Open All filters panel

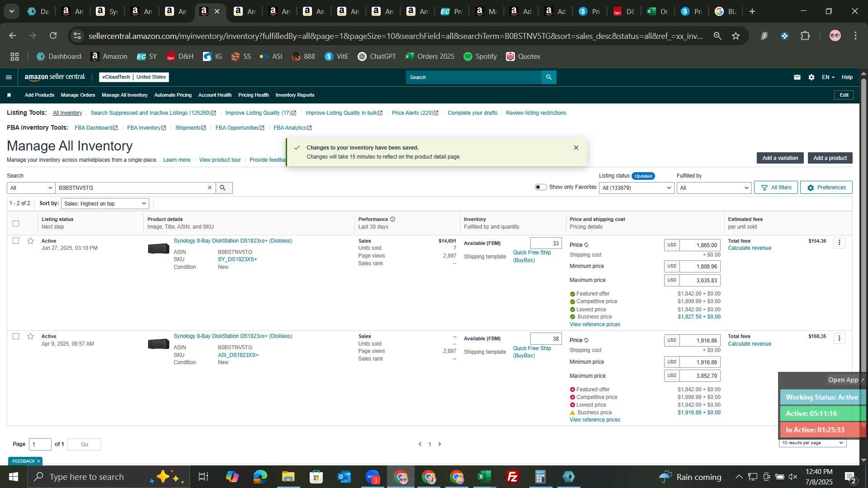776,188
